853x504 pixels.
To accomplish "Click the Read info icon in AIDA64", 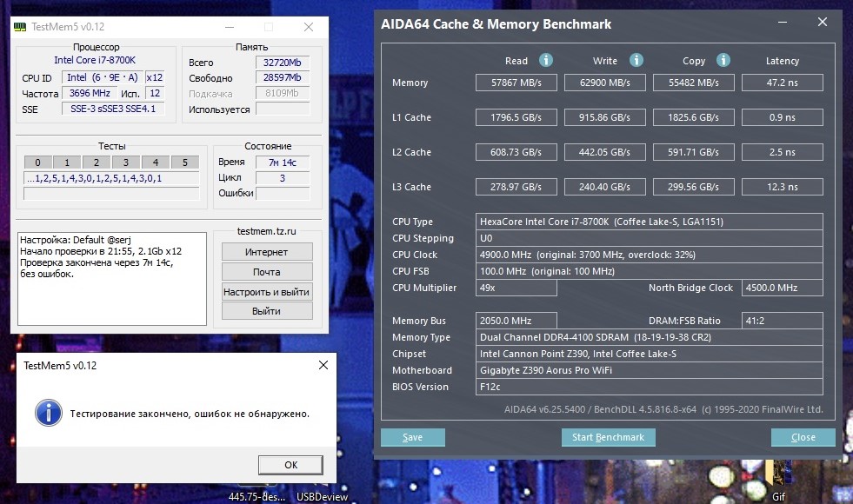I will point(546,60).
